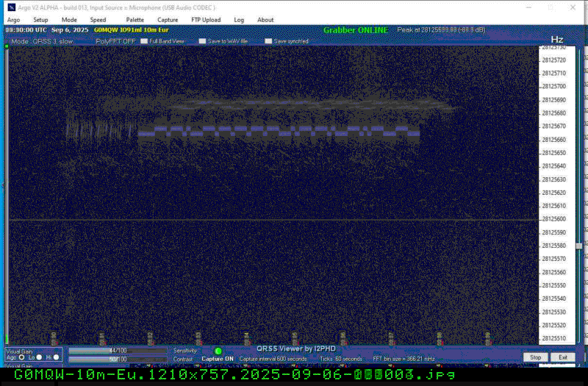
Task: Select the Hi visual gain radio button
Action: coord(57,357)
